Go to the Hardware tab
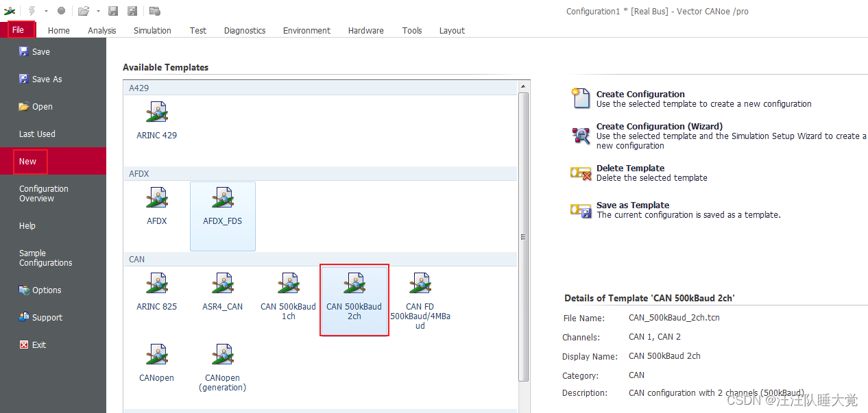Image resolution: width=868 pixels, height=413 pixels. tap(366, 30)
